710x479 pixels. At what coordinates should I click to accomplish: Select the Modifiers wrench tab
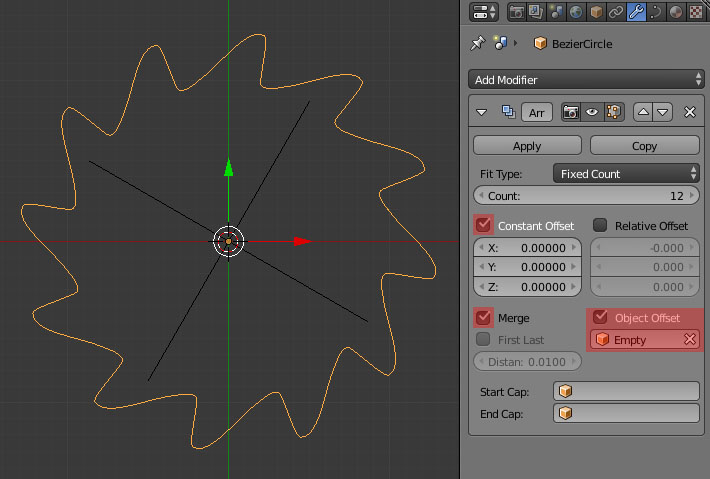point(636,12)
